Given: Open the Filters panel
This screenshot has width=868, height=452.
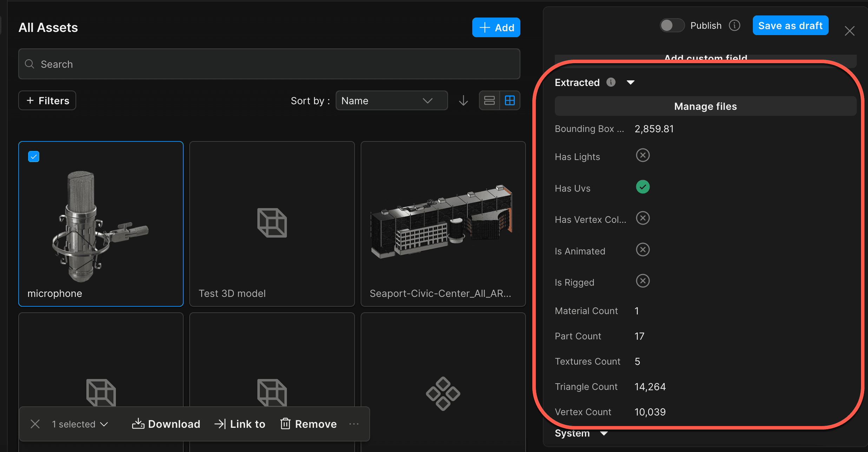Looking at the screenshot, I should (x=47, y=100).
